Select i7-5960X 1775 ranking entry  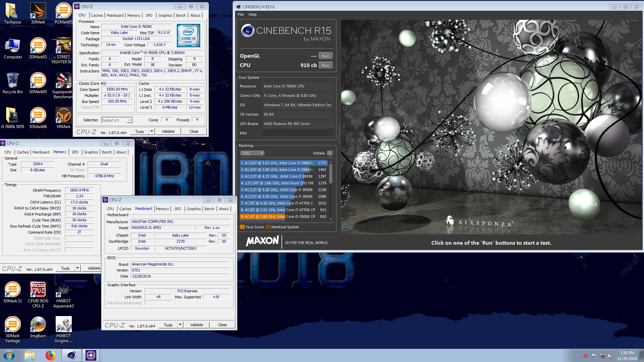click(x=283, y=163)
